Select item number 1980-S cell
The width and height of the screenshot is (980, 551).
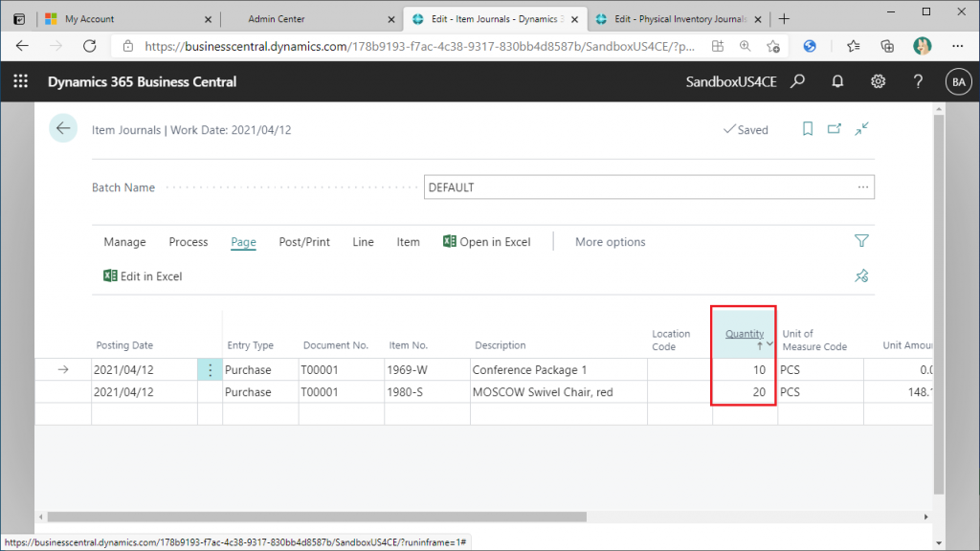click(x=428, y=392)
